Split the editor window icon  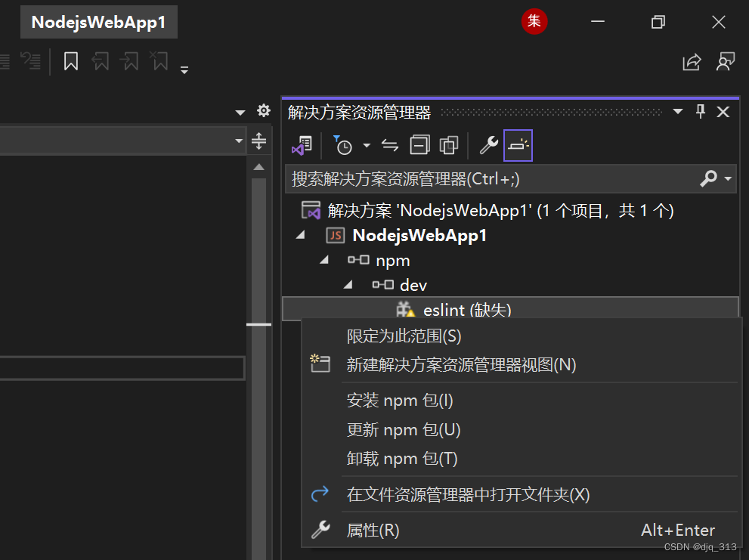point(259,141)
